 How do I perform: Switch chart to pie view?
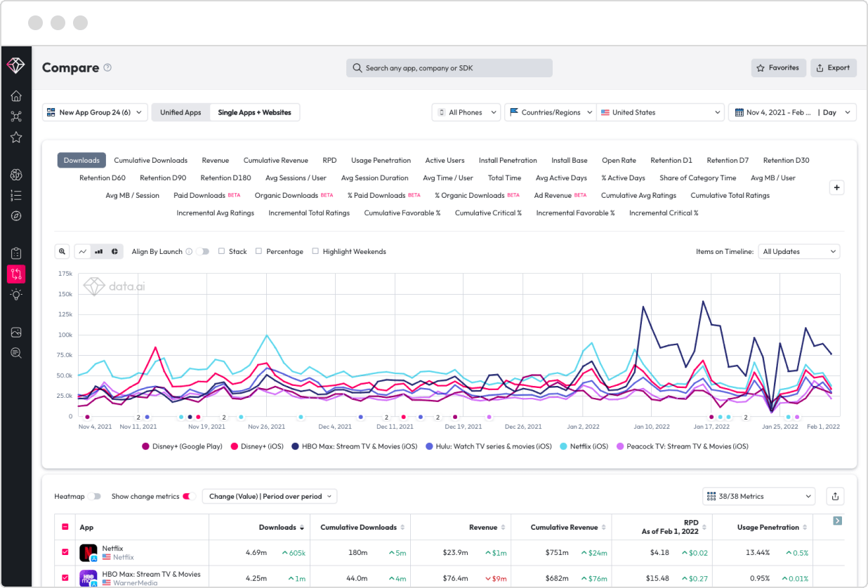(x=115, y=251)
